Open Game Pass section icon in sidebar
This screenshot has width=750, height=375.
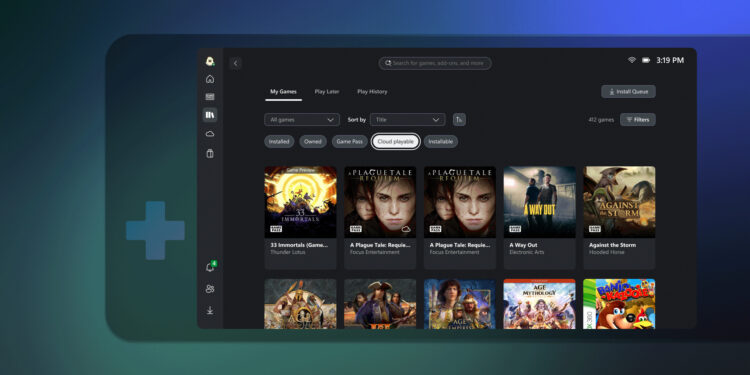click(x=210, y=97)
